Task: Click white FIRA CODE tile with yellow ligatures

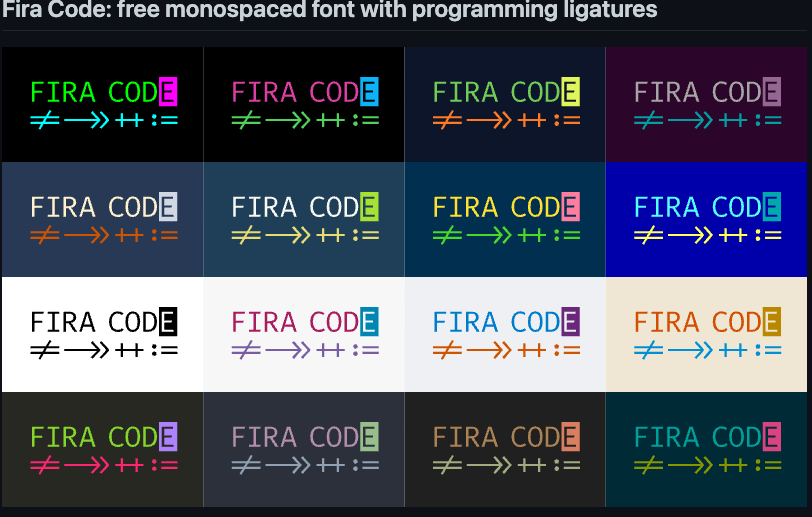Action: pos(304,219)
